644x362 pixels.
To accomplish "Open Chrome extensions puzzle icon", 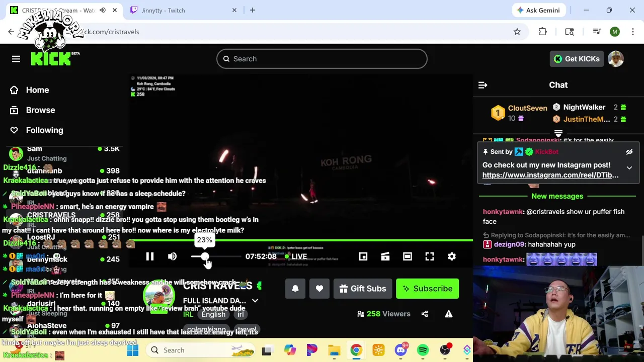I will tap(542, 32).
